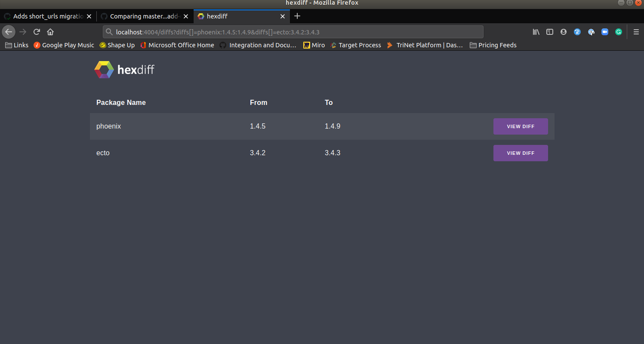This screenshot has width=644, height=344.
Task: Click the hexdiff logo icon
Action: pyautogui.click(x=104, y=70)
